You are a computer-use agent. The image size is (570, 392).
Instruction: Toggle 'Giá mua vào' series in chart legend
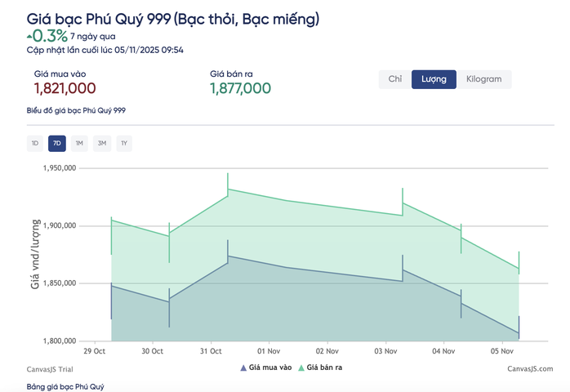click(269, 368)
